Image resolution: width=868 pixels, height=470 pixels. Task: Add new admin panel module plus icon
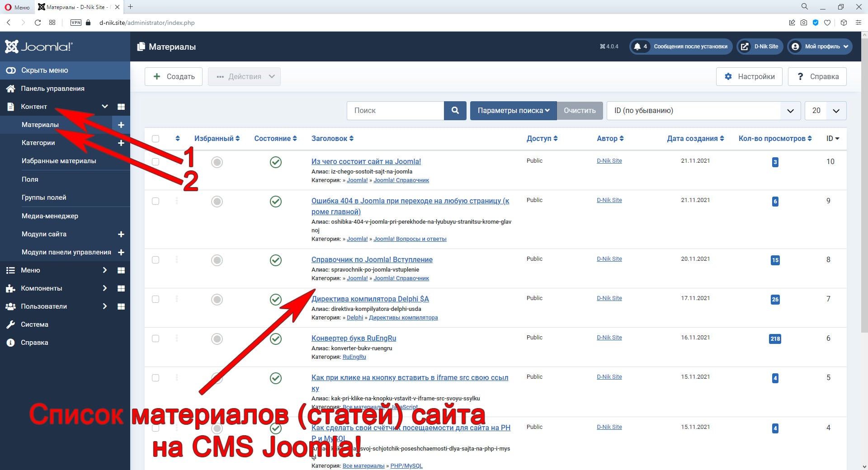pos(121,252)
